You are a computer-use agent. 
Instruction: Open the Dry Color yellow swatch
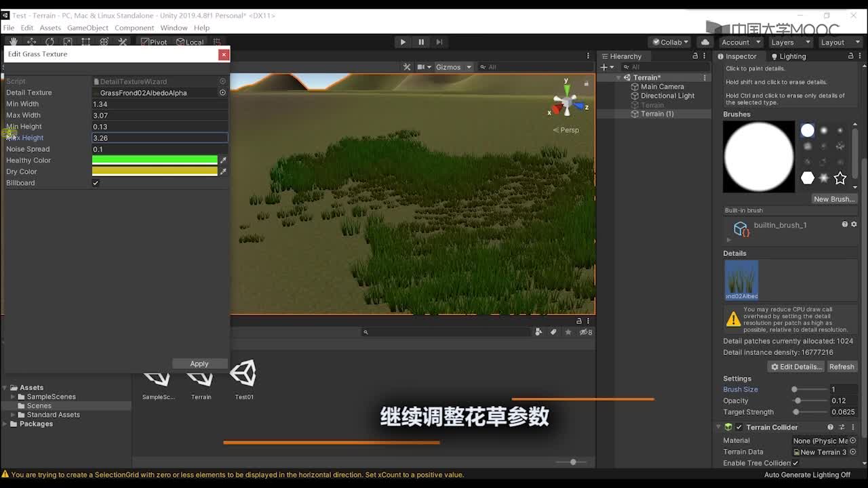(155, 171)
